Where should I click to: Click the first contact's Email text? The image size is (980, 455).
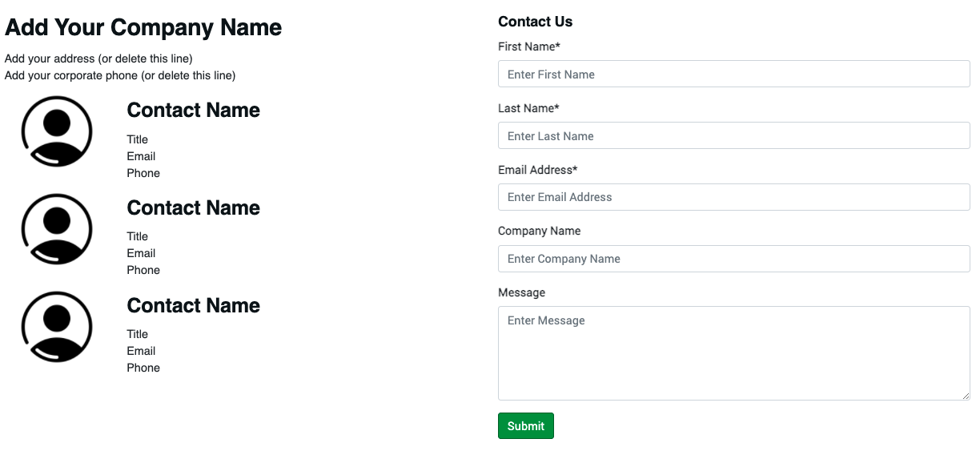[x=141, y=156]
